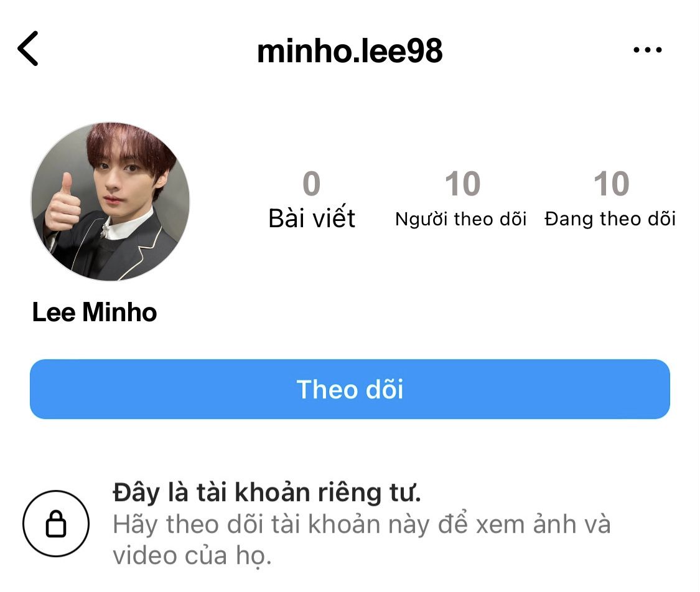700x592 pixels.
Task: Open the three-dot options menu
Action: tap(647, 50)
